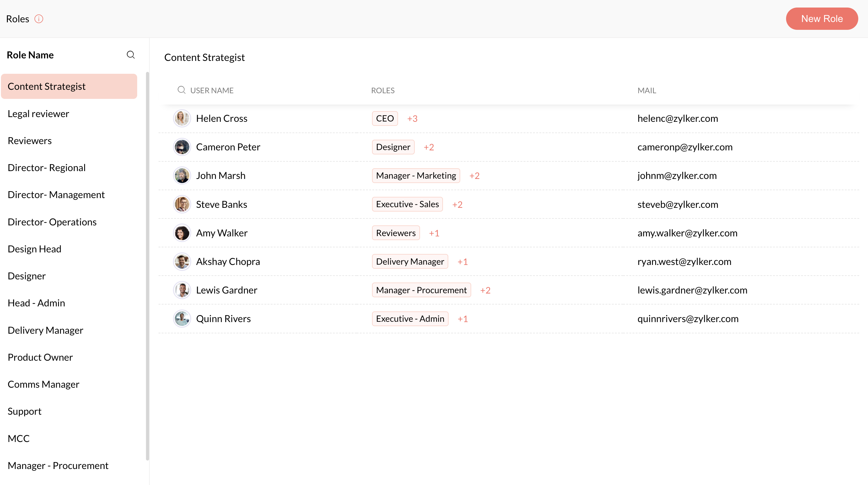Select Legal reviewer role in sidebar
The height and width of the screenshot is (485, 868).
pos(38,114)
